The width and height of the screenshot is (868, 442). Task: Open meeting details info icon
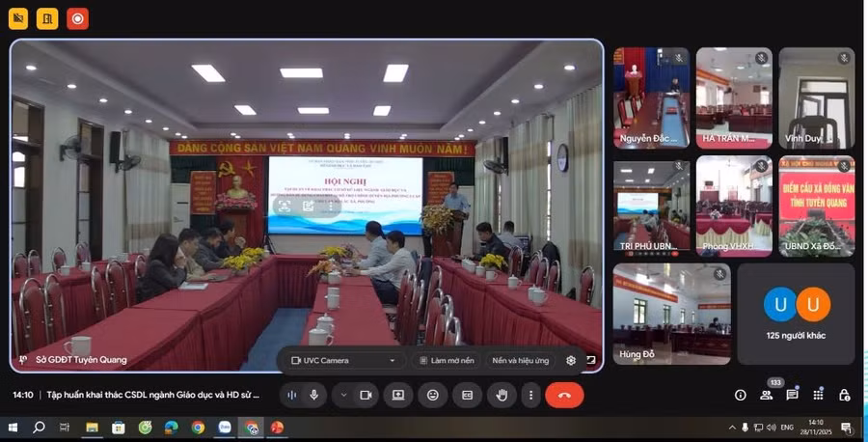point(741,395)
